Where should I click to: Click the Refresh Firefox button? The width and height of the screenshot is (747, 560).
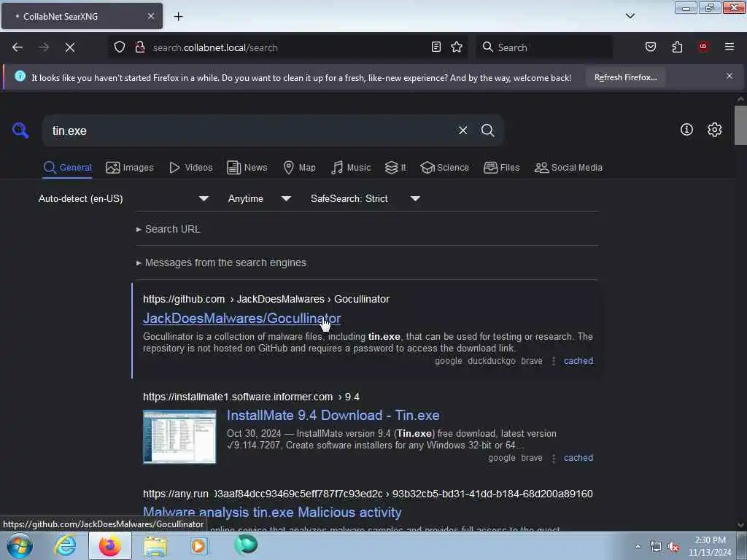click(x=625, y=77)
